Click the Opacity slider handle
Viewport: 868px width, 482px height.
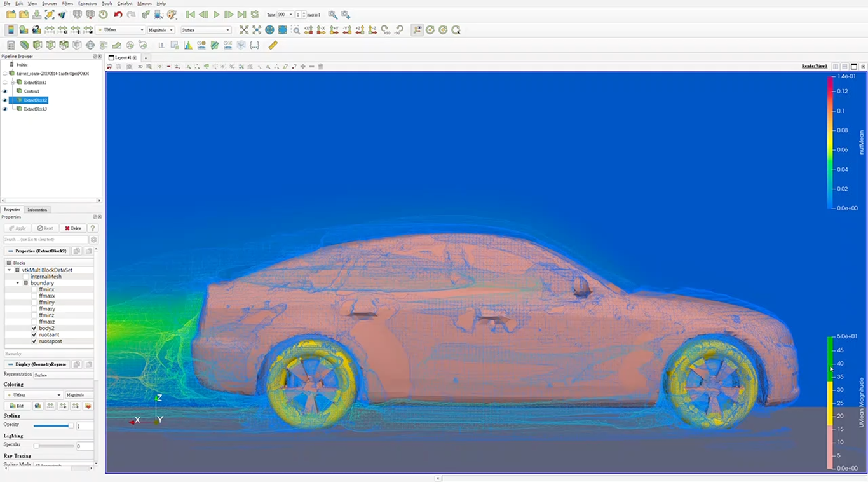pos(71,426)
